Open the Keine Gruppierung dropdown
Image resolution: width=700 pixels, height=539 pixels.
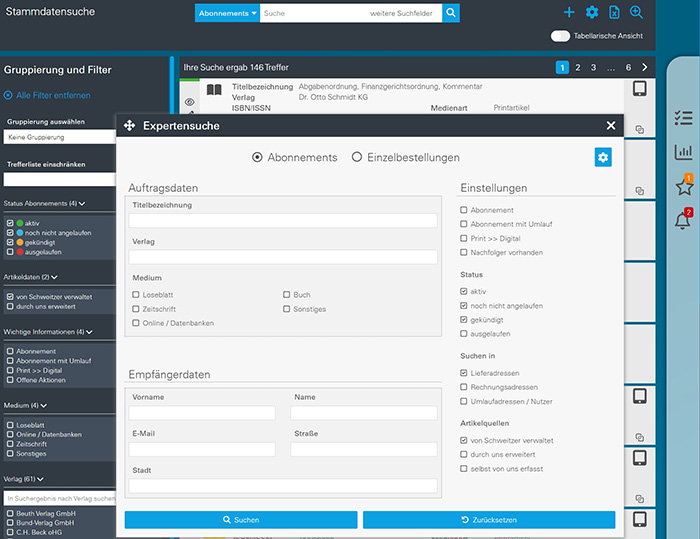(60, 137)
